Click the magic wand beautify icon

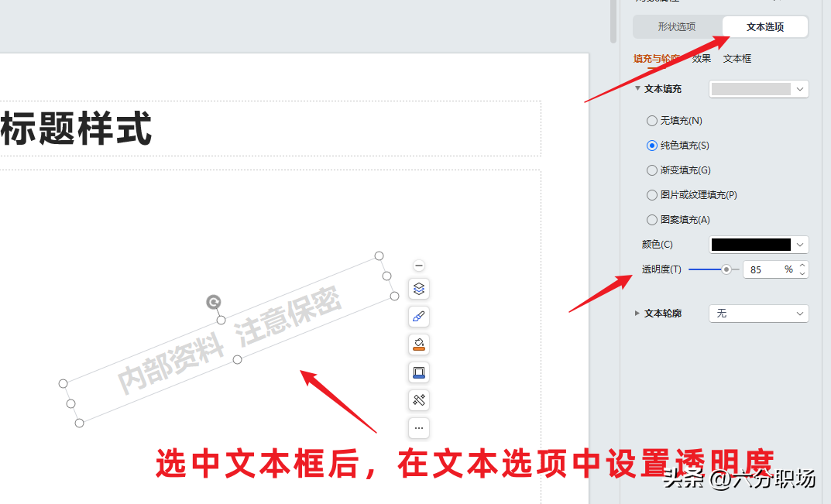click(x=419, y=400)
